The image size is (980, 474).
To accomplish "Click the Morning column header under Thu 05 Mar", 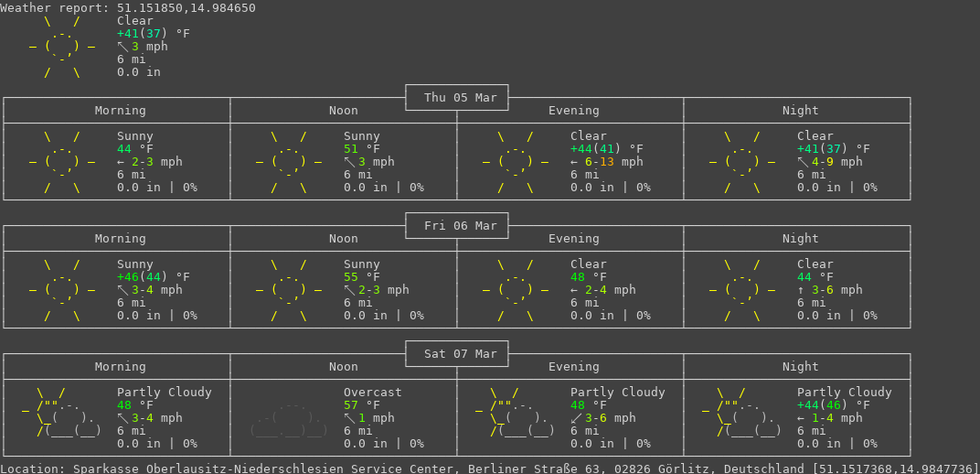I will pos(121,111).
